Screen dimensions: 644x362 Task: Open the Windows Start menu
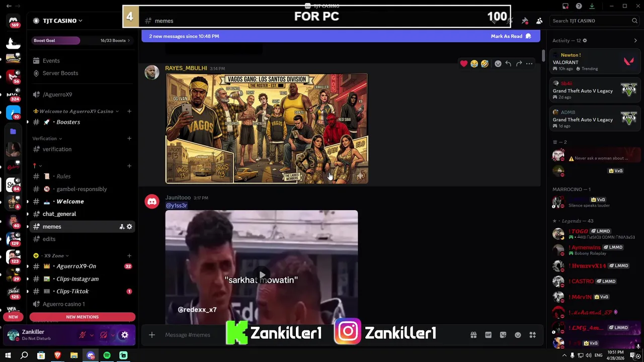coord(8,355)
